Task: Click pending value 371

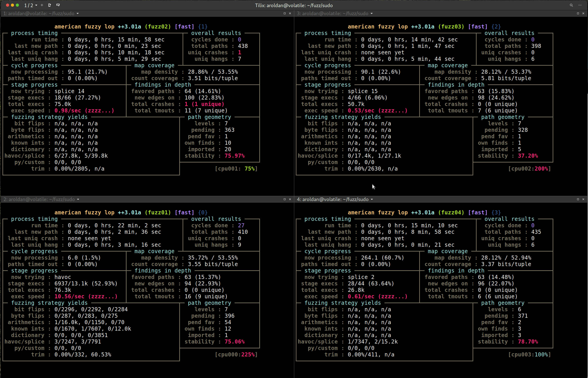Action: [523, 316]
